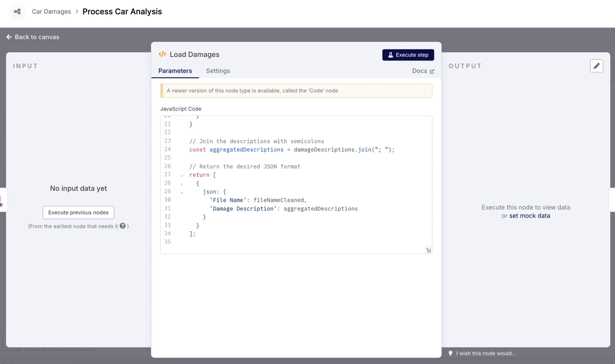This screenshot has height=364, width=615.
Task: Click the Docs external link icon
Action: [x=432, y=71]
